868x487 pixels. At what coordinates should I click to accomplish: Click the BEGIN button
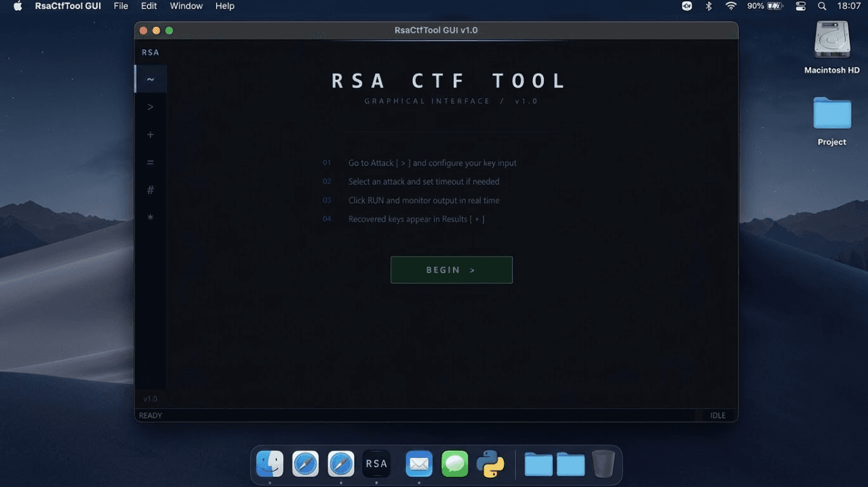pos(451,269)
